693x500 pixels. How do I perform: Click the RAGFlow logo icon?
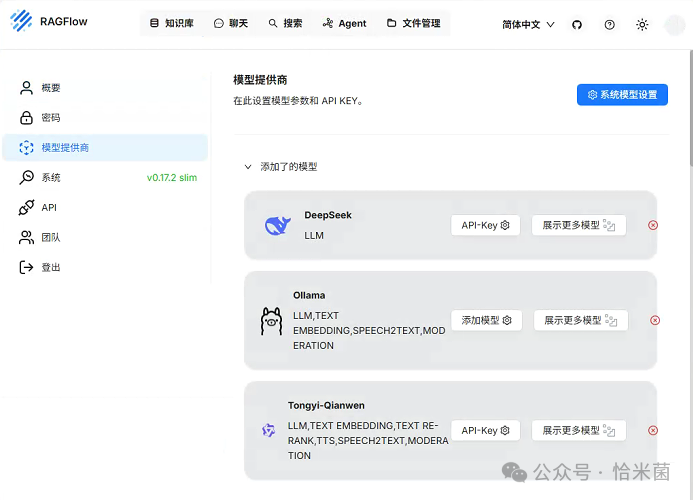[x=21, y=20]
